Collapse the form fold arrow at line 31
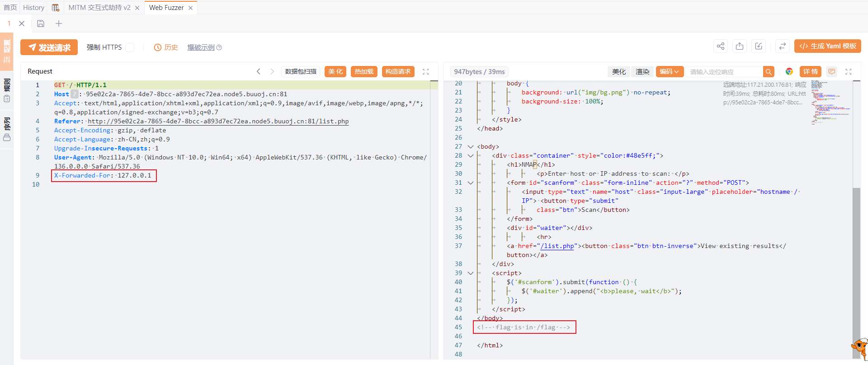868x365 pixels. [471, 183]
